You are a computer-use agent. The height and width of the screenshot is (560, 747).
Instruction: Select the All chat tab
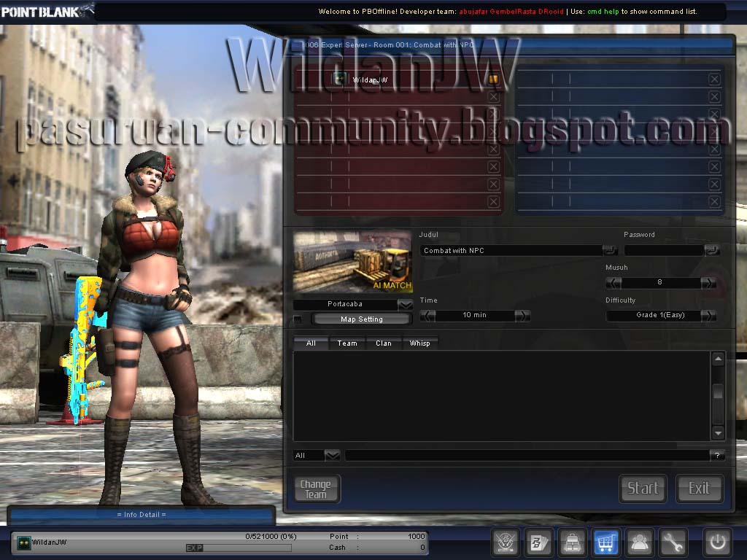[311, 343]
